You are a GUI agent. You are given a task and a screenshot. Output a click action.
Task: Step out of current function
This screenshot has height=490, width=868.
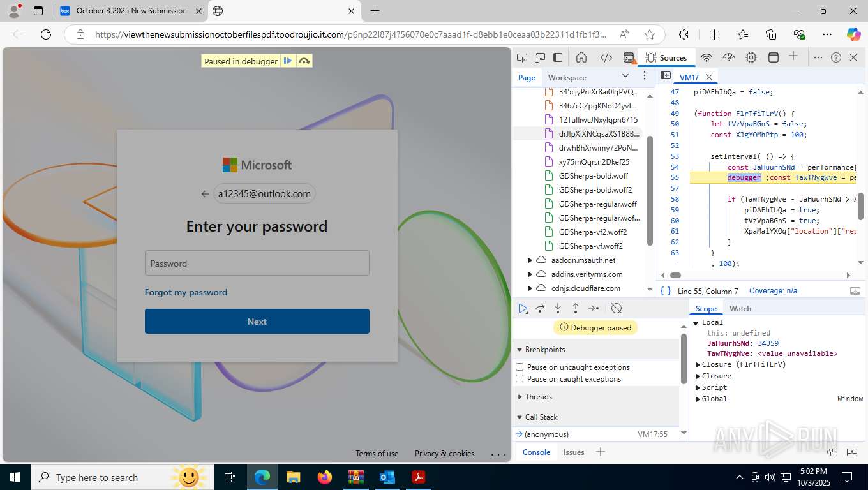click(576, 308)
